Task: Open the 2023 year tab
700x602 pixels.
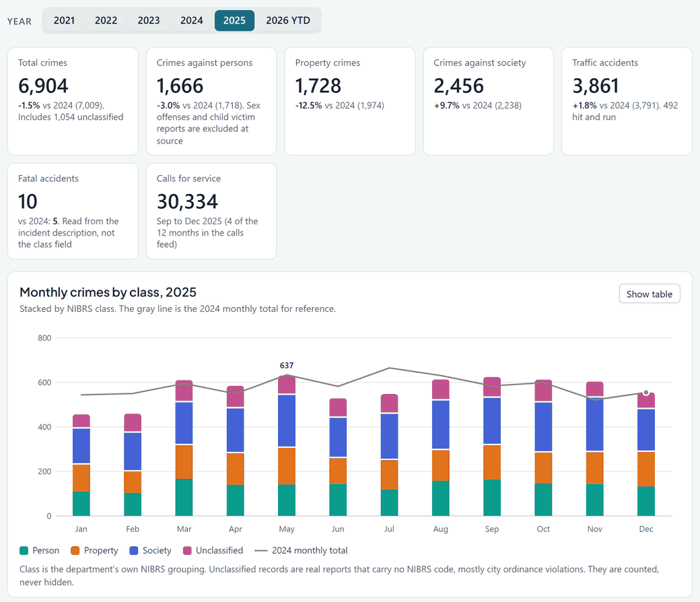Action: pyautogui.click(x=149, y=21)
